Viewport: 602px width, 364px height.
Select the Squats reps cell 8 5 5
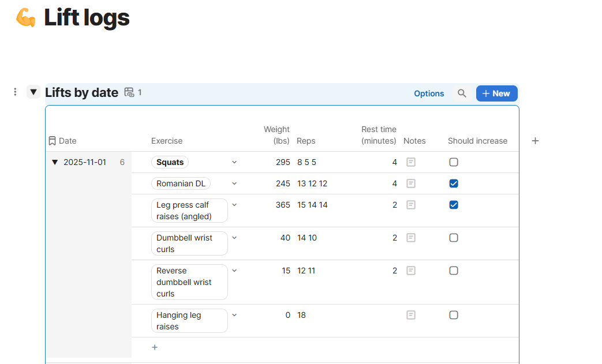point(306,162)
